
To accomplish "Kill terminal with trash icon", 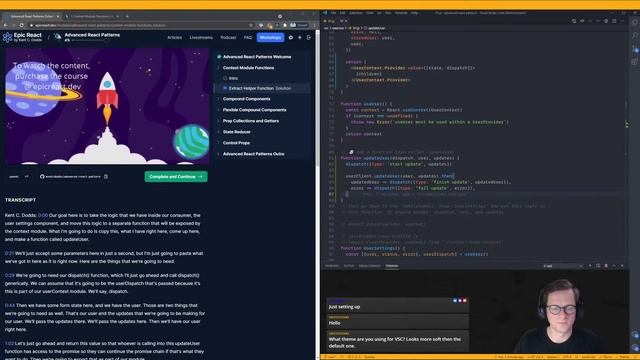I will coord(606,266).
